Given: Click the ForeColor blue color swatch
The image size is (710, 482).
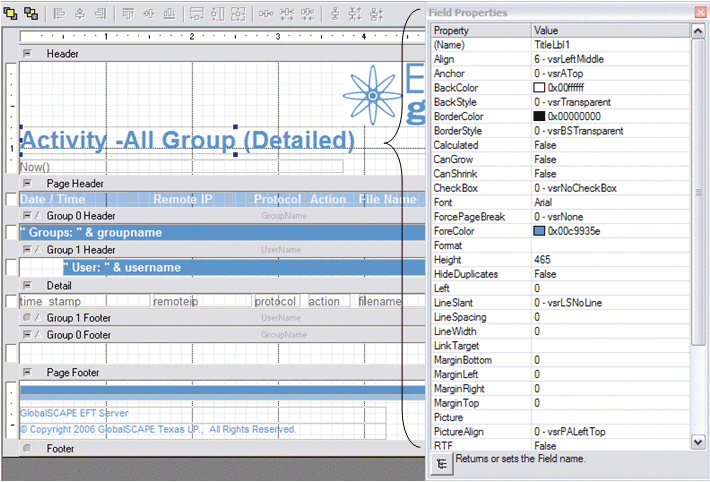Looking at the screenshot, I should point(540,231).
